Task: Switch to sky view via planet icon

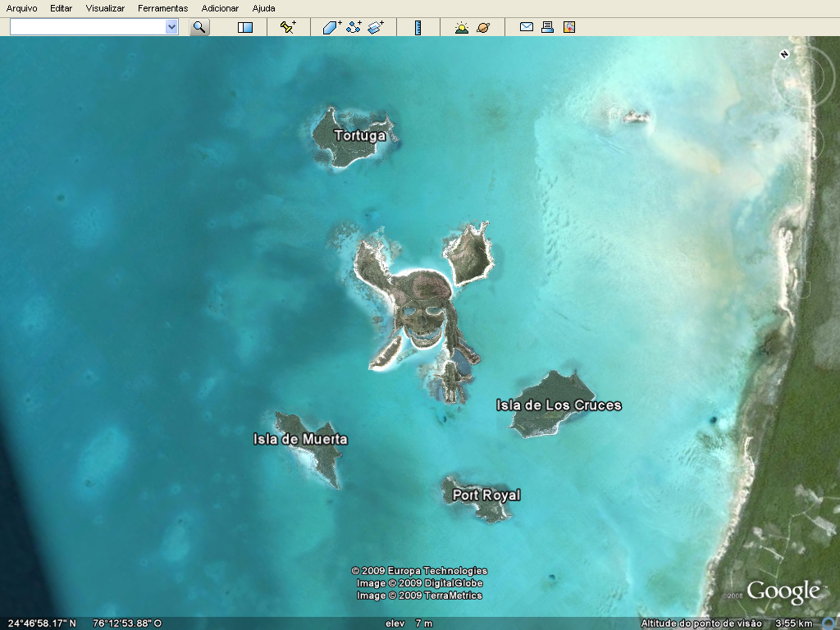Action: tap(483, 27)
